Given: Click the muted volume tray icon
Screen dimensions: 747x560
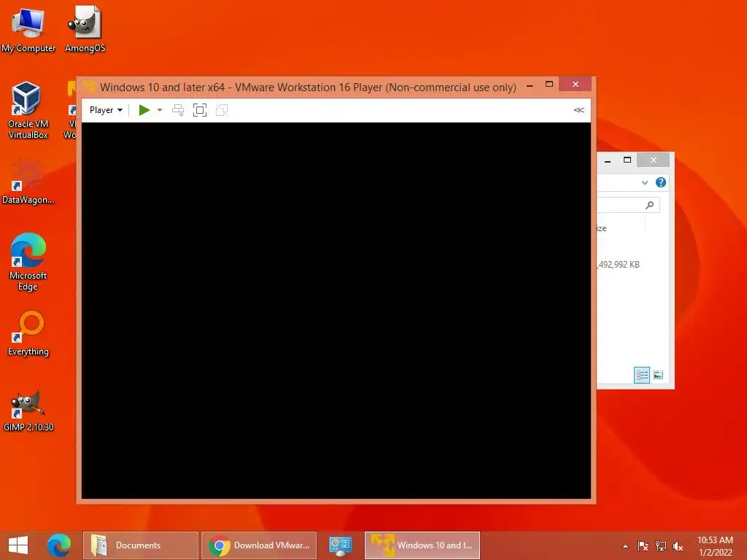Looking at the screenshot, I should click(x=678, y=546).
